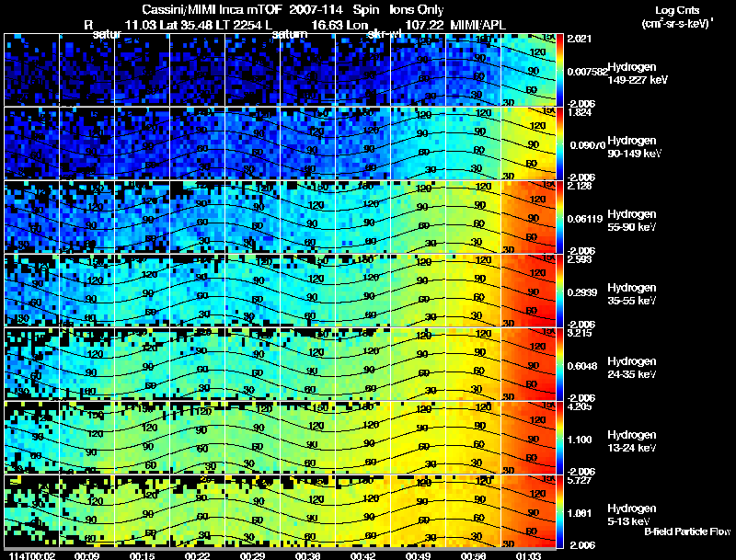This screenshot has height=560, width=736.
Task: Click the Ions Only text in title
Action: coord(417,9)
